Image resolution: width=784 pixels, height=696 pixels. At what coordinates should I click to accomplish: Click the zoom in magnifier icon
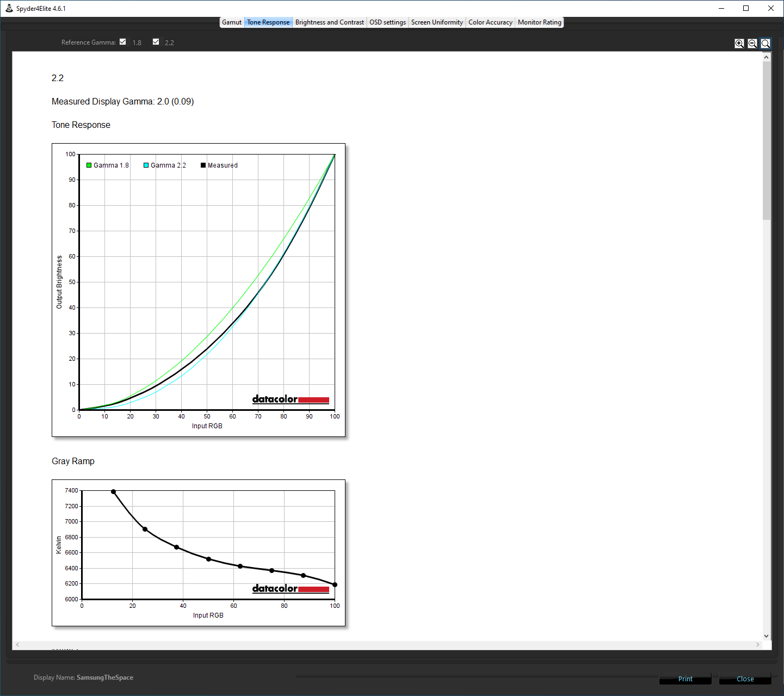tap(739, 44)
